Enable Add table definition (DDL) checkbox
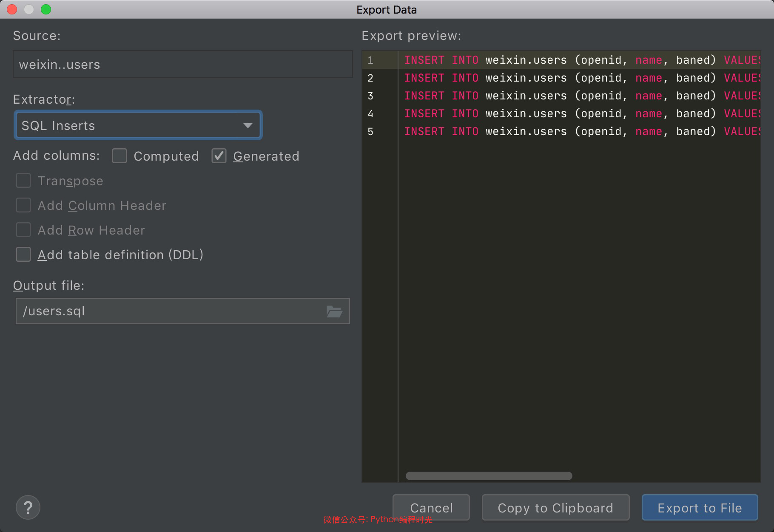774x532 pixels. pyautogui.click(x=23, y=255)
